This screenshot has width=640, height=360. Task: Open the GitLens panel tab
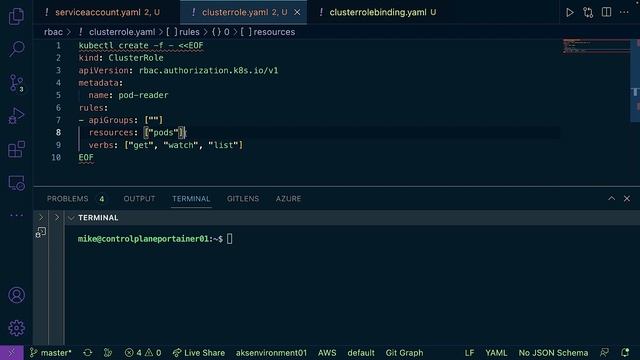(243, 199)
